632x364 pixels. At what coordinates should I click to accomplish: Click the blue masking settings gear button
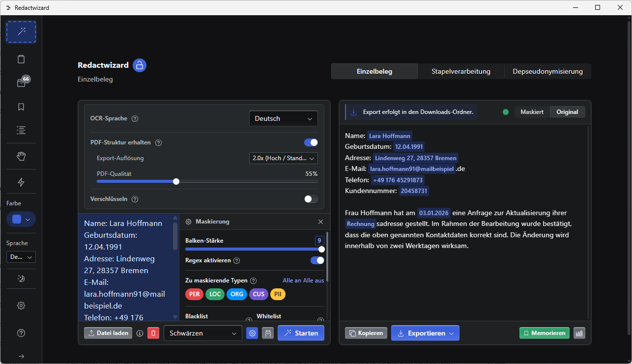tap(252, 333)
